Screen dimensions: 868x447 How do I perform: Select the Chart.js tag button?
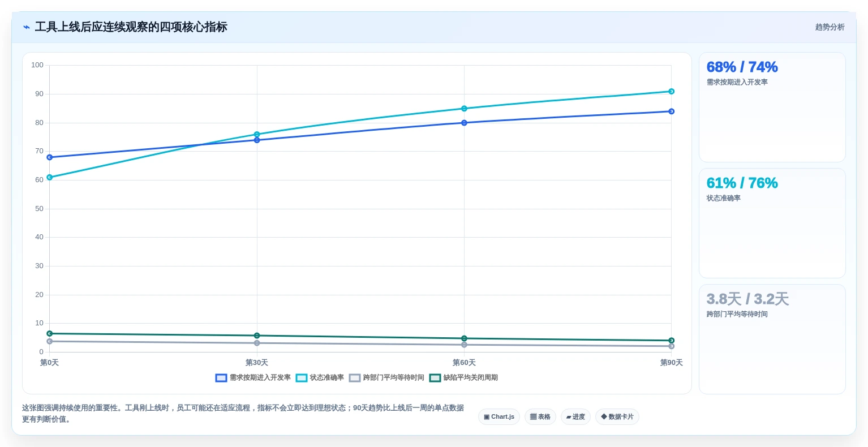pos(499,416)
